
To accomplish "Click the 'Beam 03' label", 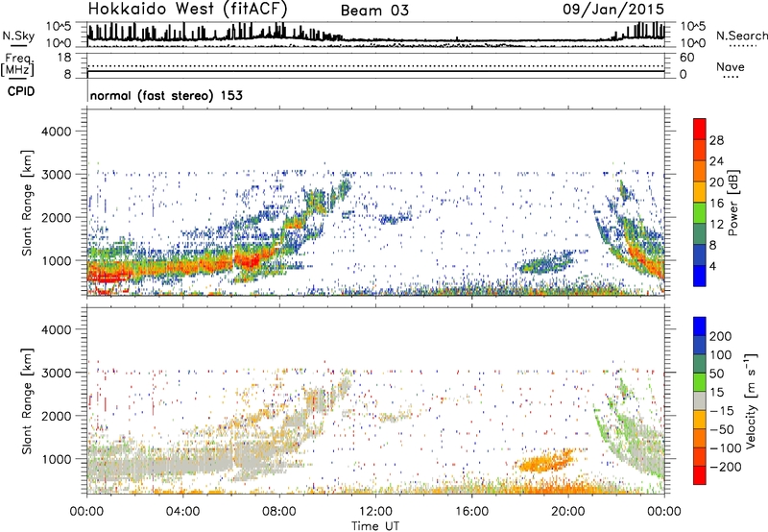I will tap(374, 11).
